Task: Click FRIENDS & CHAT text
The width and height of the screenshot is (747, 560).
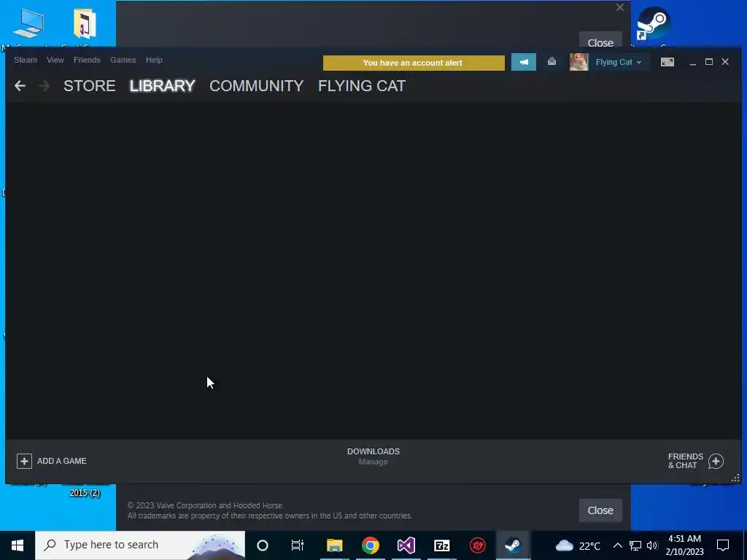Action: tap(686, 461)
